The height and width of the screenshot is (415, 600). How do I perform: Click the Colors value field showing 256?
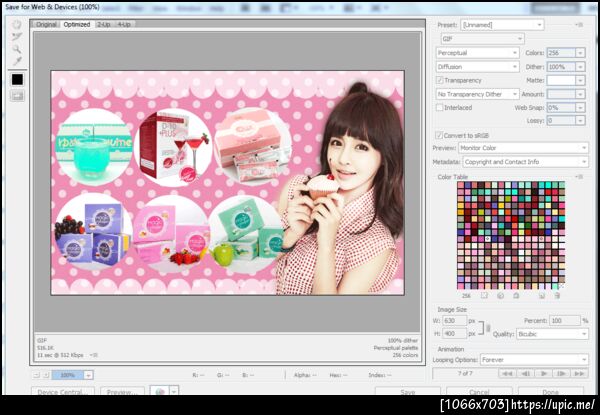click(x=561, y=53)
